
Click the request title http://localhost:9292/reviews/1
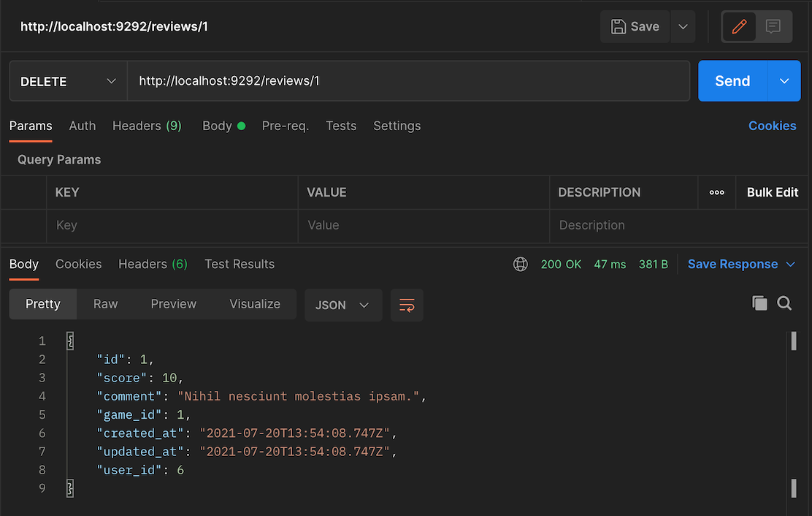coord(114,26)
